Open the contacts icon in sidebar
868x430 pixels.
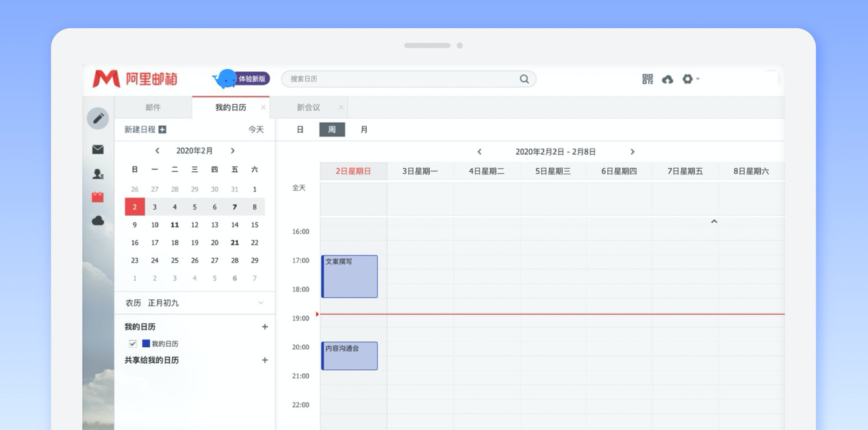pyautogui.click(x=98, y=174)
